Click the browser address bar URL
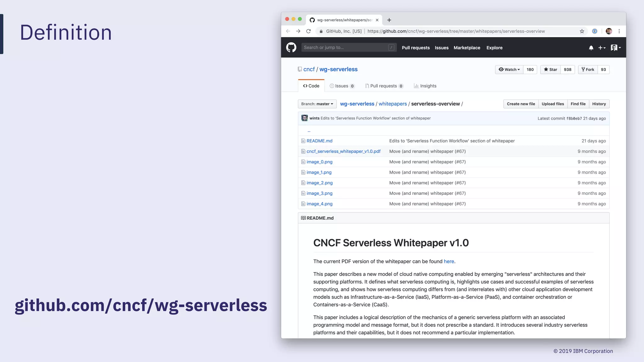644x362 pixels. click(456, 31)
